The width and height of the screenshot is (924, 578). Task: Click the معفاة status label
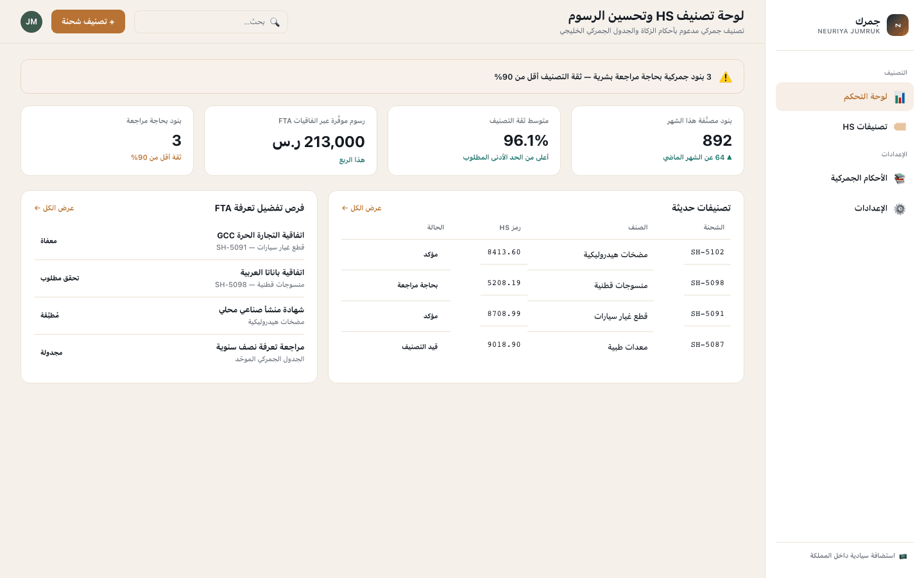[x=49, y=241]
